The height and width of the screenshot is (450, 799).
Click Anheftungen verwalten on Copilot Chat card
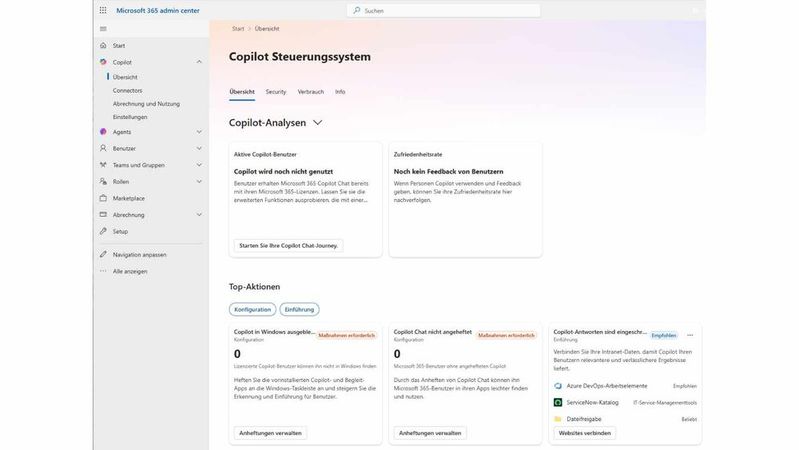click(x=430, y=433)
